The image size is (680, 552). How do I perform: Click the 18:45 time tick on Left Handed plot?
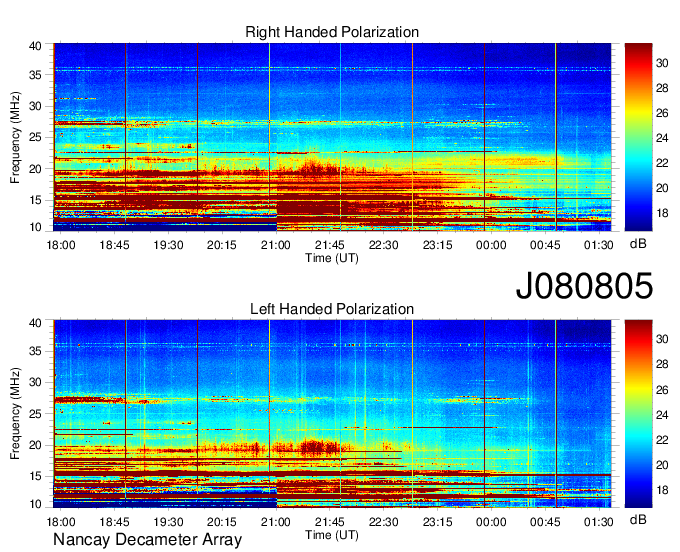click(x=114, y=522)
